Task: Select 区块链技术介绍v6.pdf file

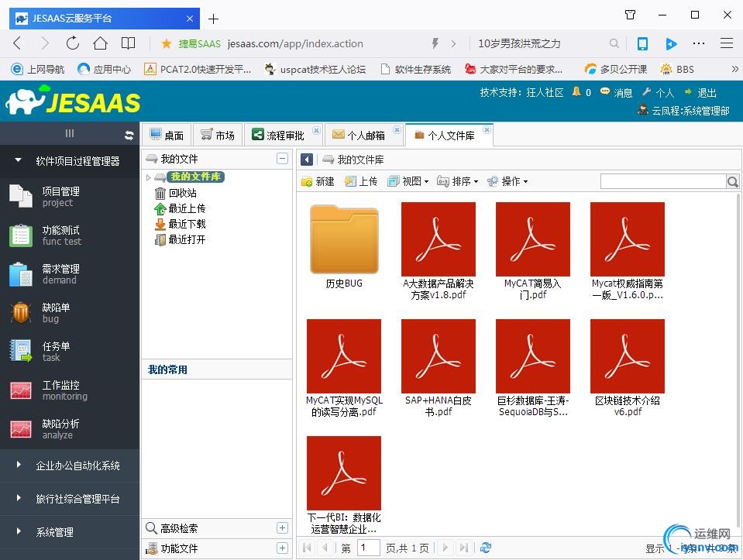Action: point(628,368)
